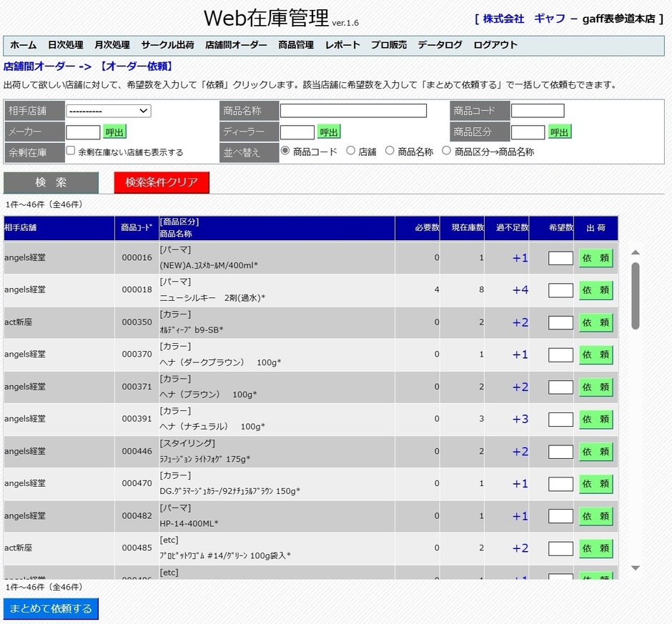The image size is (672, 624).
Task: Open the レポート menu item
Action: (342, 45)
